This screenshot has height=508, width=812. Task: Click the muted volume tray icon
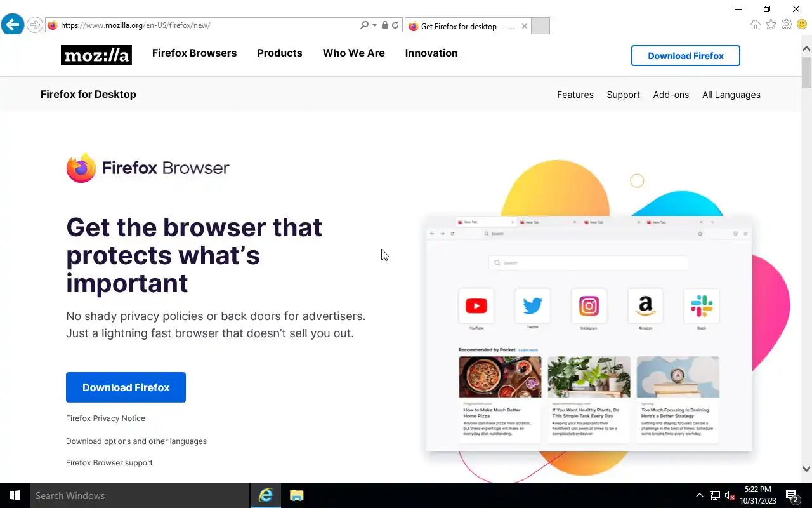point(730,495)
